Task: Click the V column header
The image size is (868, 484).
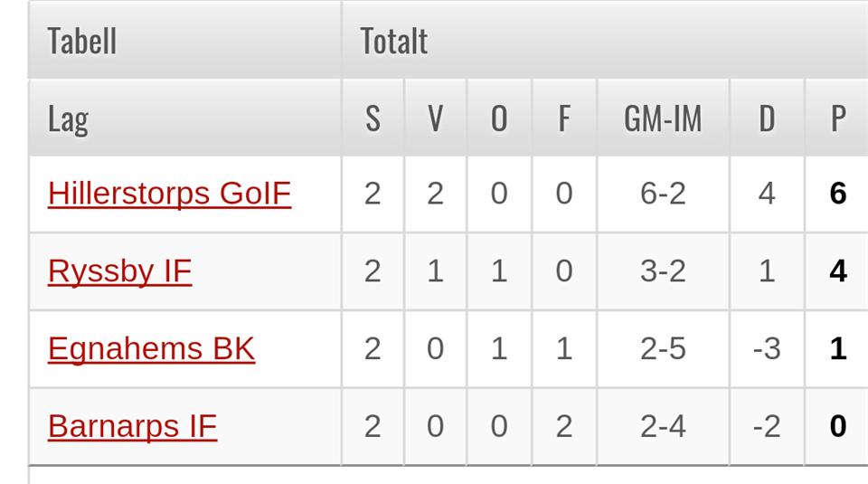Action: pyautogui.click(x=435, y=118)
